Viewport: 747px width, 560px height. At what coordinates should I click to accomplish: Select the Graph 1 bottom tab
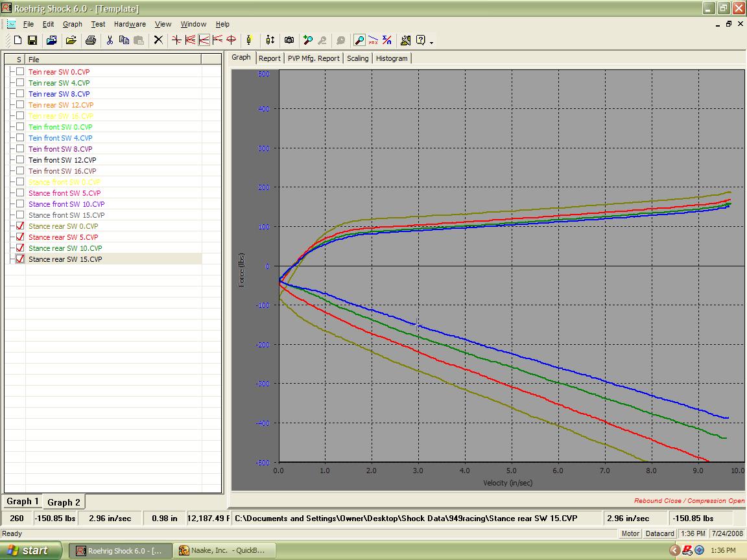23,502
